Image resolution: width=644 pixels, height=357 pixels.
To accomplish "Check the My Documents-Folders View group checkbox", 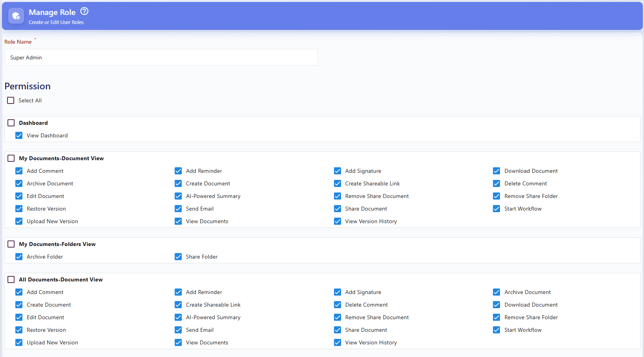I will tap(11, 244).
